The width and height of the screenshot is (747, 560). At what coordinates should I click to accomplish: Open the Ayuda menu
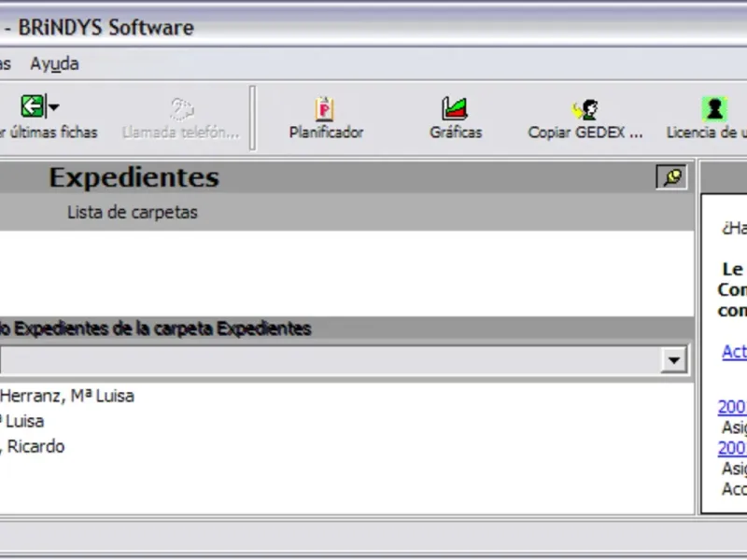point(54,63)
